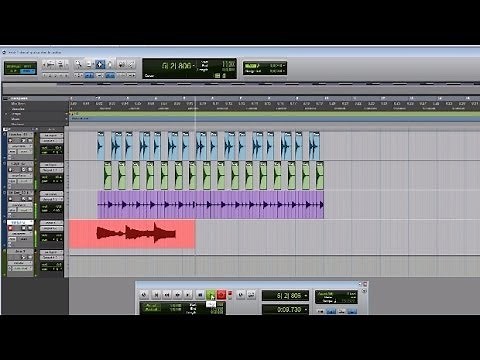Screen dimensions: 480x360
Task: Click the second blue MIDI control in transport
Action: click(331, 311)
